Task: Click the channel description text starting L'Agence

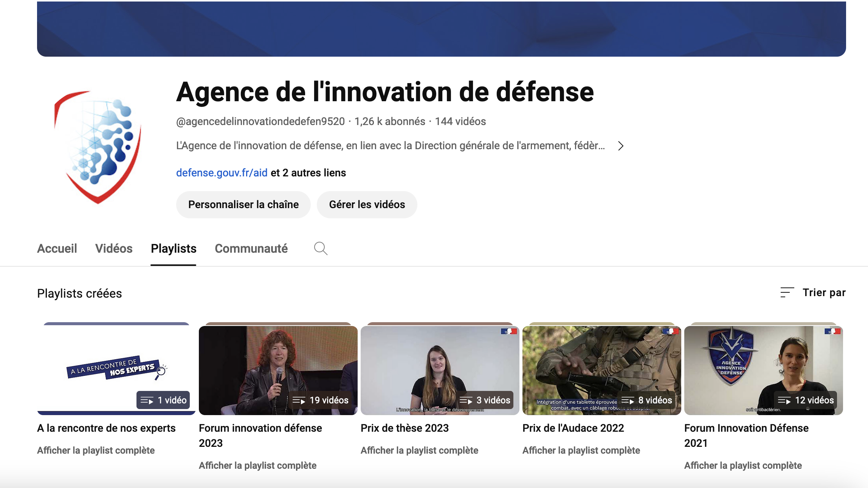Action: click(x=391, y=146)
